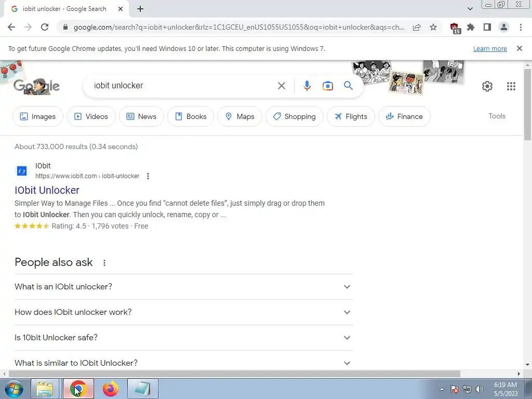Open File Explorer from the taskbar
The height and width of the screenshot is (399, 532).
(45, 389)
